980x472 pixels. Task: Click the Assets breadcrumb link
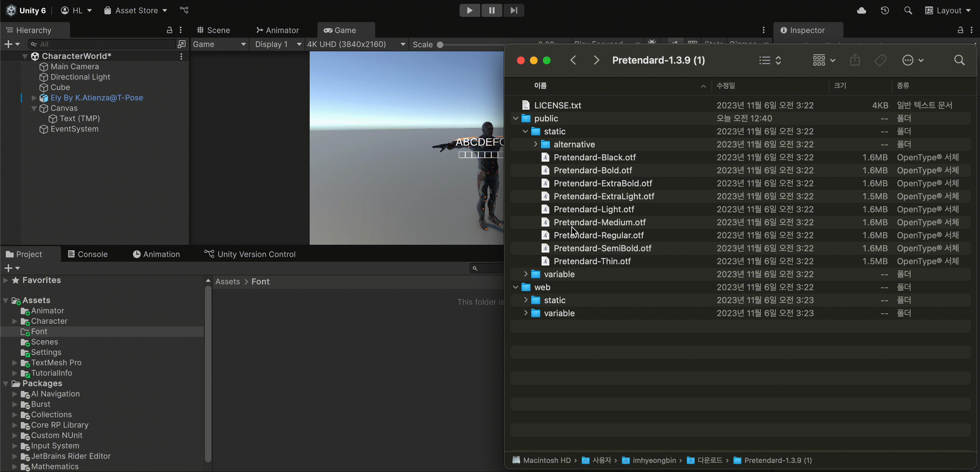tap(228, 281)
